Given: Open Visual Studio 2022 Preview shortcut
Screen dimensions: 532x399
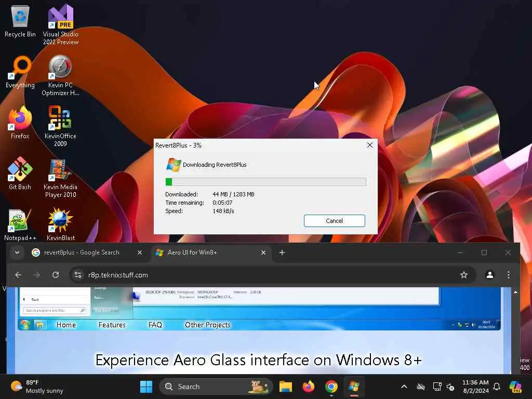Looking at the screenshot, I should [x=61, y=24].
